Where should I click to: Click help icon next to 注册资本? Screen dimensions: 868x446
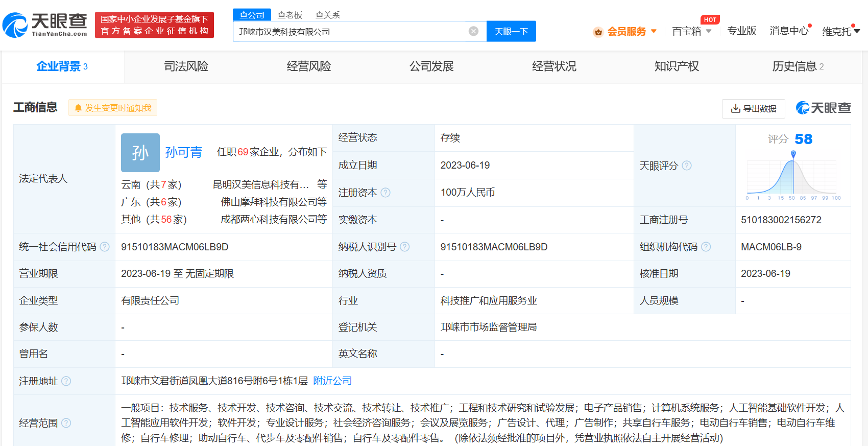coord(385,193)
